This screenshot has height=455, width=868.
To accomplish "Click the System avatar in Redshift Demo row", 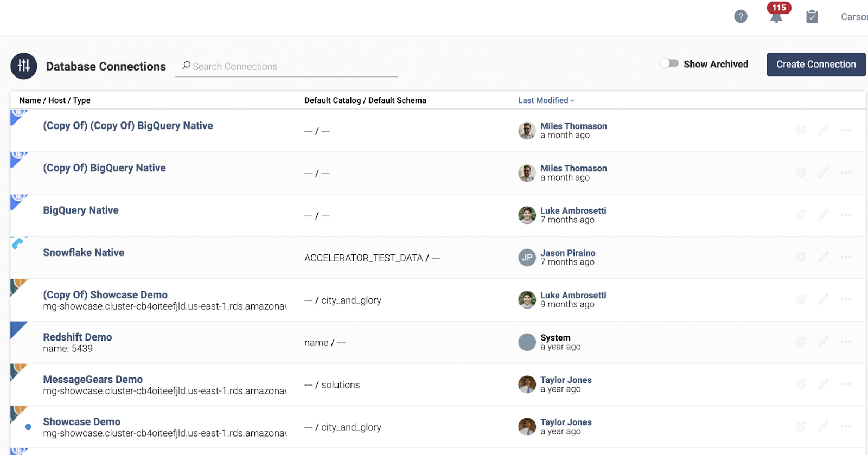I will (527, 342).
